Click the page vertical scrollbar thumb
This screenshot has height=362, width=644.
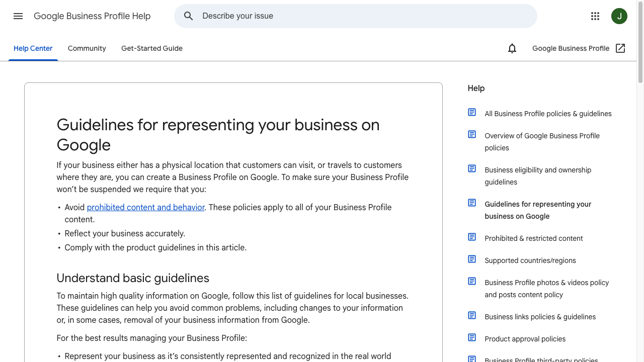640,43
